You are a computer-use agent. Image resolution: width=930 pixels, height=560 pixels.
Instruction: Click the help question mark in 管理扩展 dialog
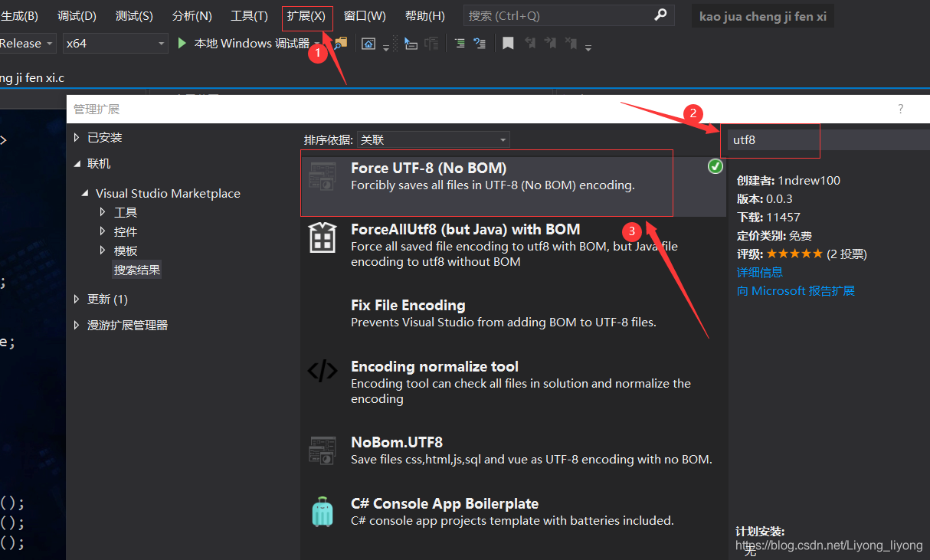(x=901, y=109)
